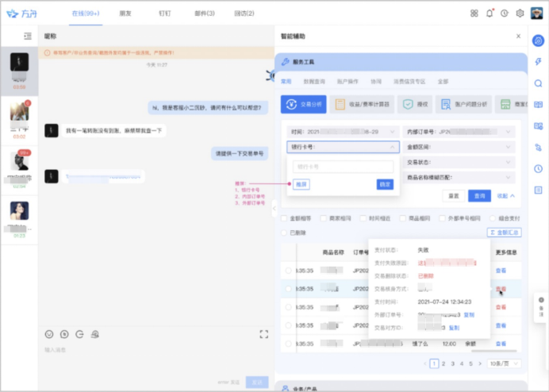The width and height of the screenshot is (549, 392).
Task: Click the lightning icon in right sidebar
Action: pos(539,62)
